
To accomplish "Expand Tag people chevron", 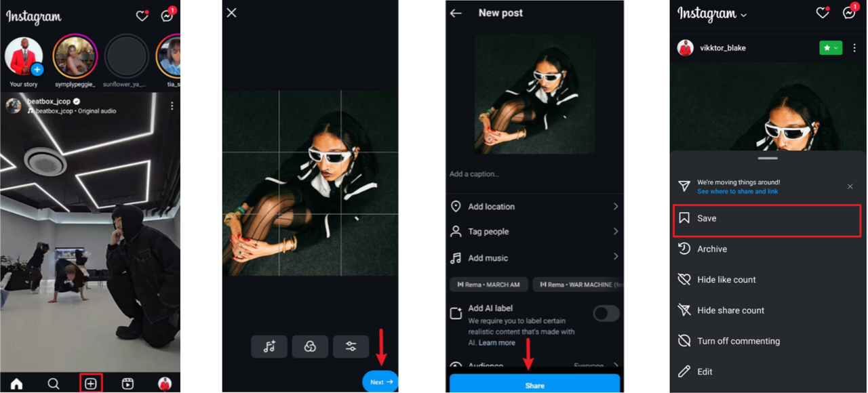I will pyautogui.click(x=616, y=231).
